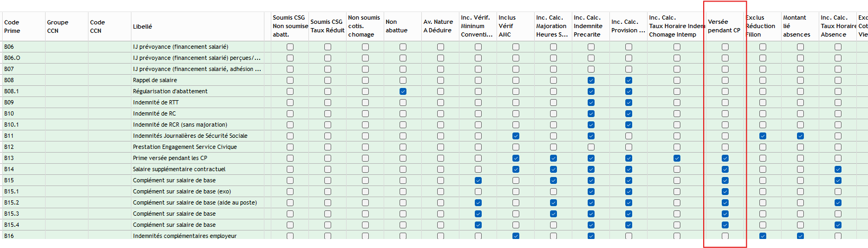
Task: Check 'Soumis CSG Non soumise abatt.' for row B06
Action: coord(290,47)
